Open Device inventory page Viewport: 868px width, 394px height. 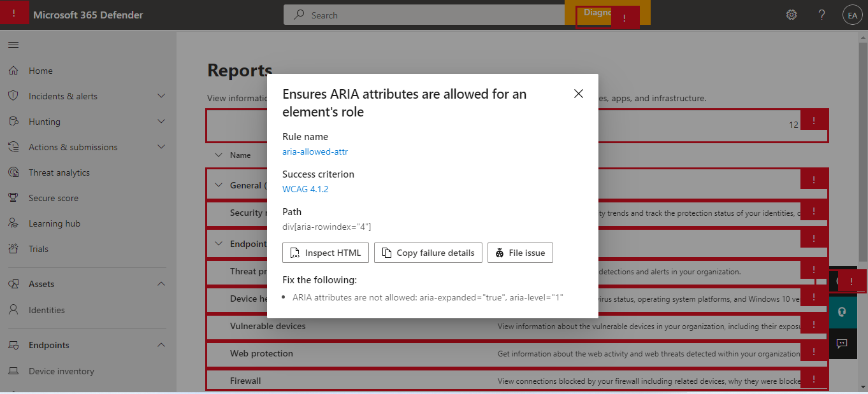(61, 371)
